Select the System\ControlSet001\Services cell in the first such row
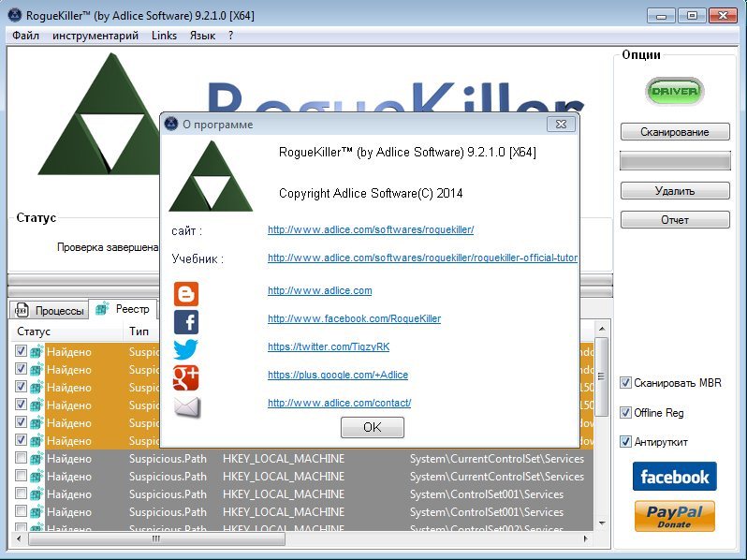The width and height of the screenshot is (747, 560). coord(487,494)
